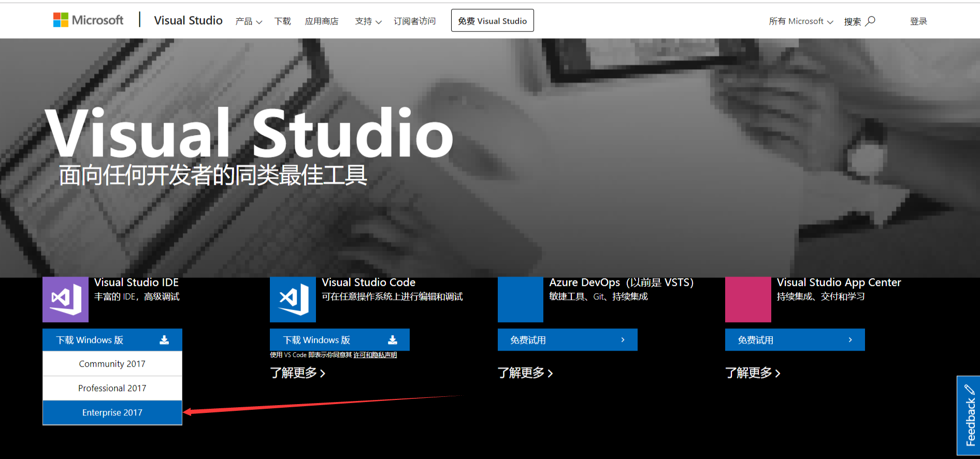Open the 下载 nav item
980x459 pixels.
pos(283,21)
